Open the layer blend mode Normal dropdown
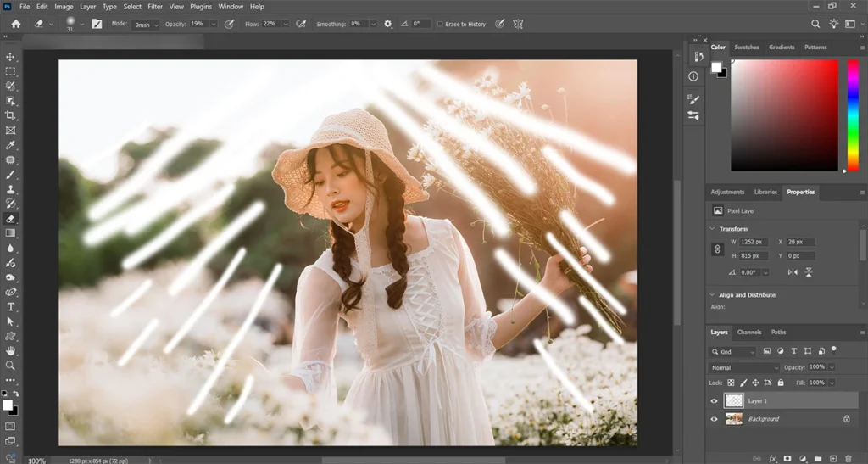Viewport: 868px width, 464px height. click(743, 367)
